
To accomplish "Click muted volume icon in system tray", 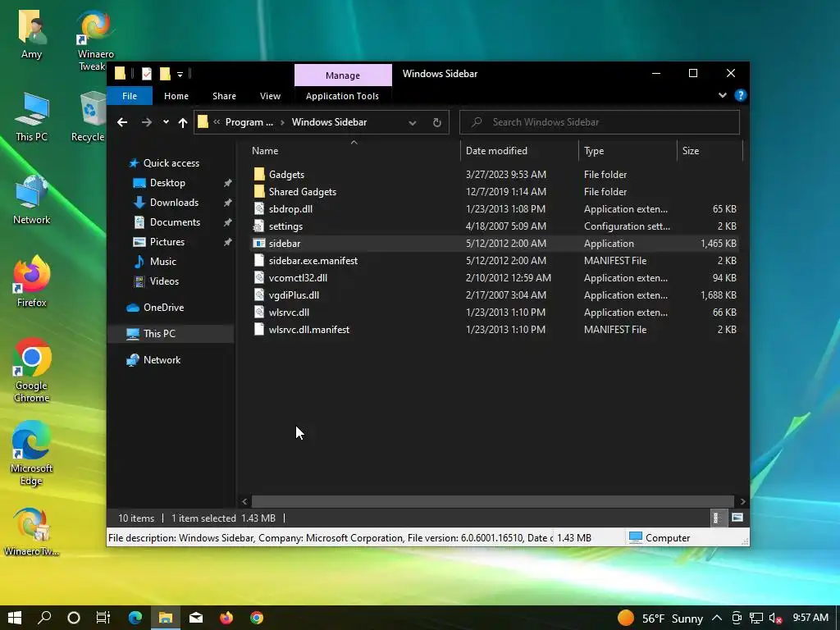I will [774, 619].
